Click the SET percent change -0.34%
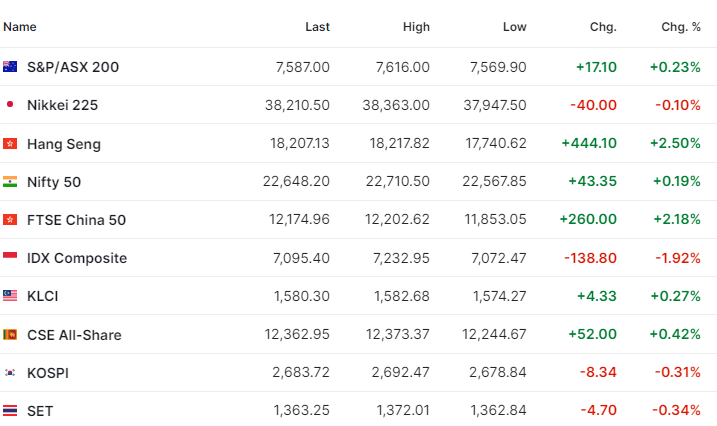 tap(676, 410)
